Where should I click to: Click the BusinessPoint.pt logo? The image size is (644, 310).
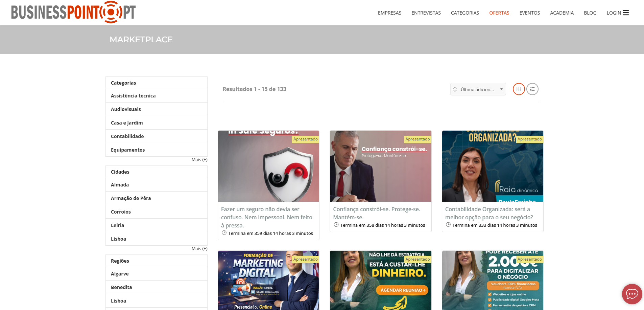click(73, 12)
